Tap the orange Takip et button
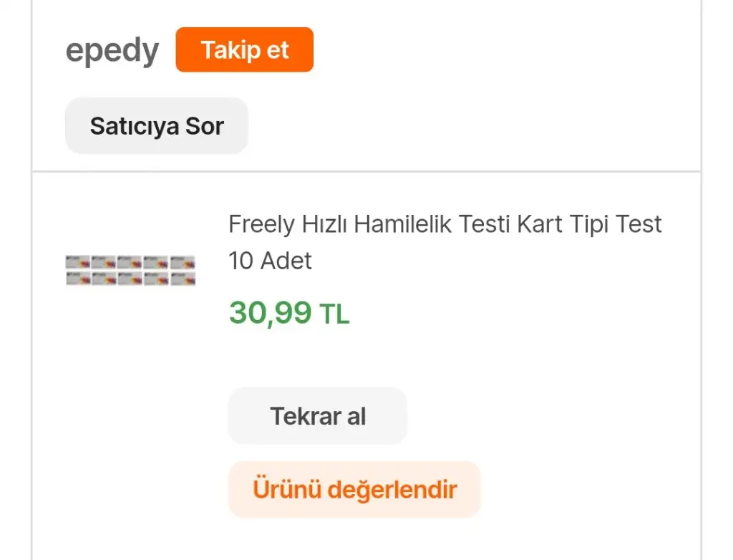Screen dimensions: 733x560 click(244, 50)
